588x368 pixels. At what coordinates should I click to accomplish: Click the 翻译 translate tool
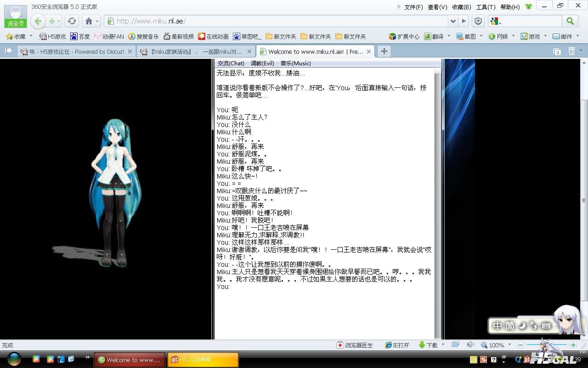pyautogui.click(x=434, y=36)
